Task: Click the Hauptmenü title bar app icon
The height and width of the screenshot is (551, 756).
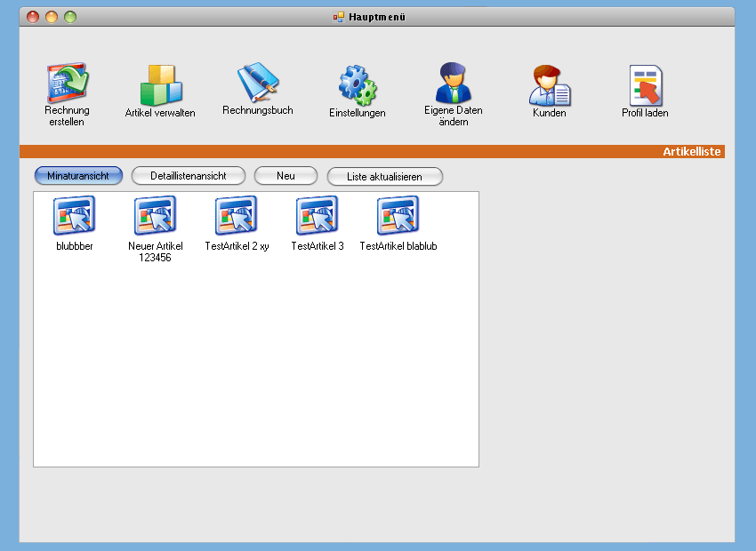Action: [x=339, y=18]
